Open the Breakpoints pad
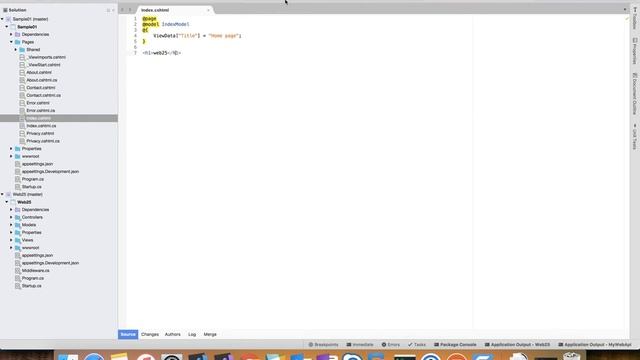640x360 pixels. pos(323,345)
